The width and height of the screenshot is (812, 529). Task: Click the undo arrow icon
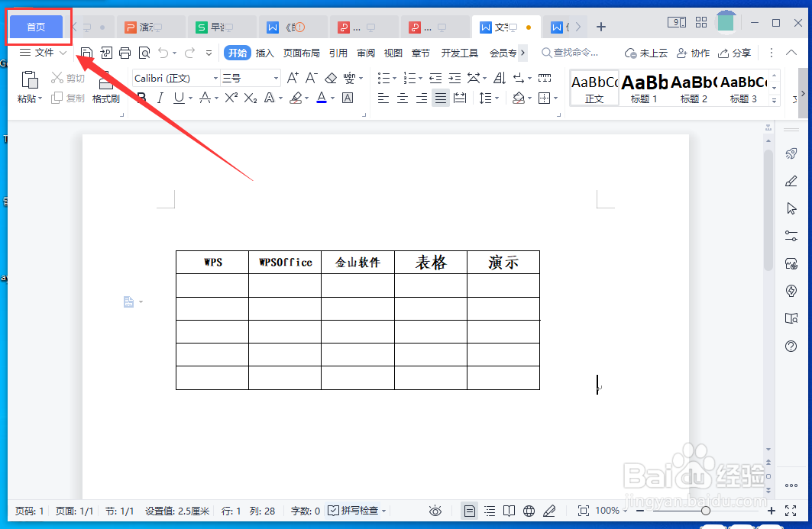pyautogui.click(x=163, y=53)
